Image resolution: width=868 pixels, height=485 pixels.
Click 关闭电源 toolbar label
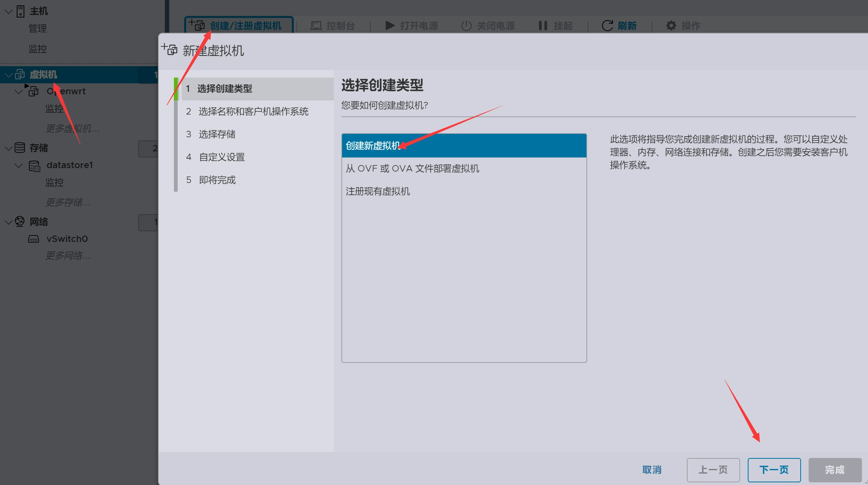[496, 26]
